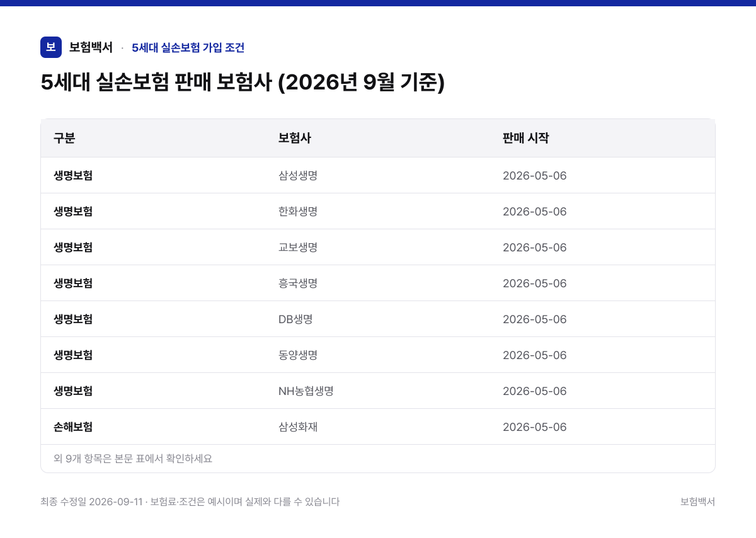Click the 2026-05-06 date for 흥국생명
This screenshot has width=756, height=538.
[x=535, y=283]
